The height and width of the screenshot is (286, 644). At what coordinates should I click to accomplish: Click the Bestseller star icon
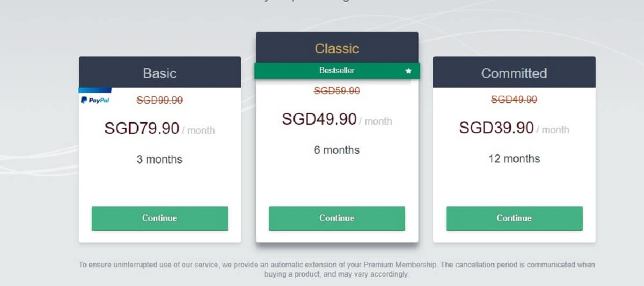click(x=408, y=70)
